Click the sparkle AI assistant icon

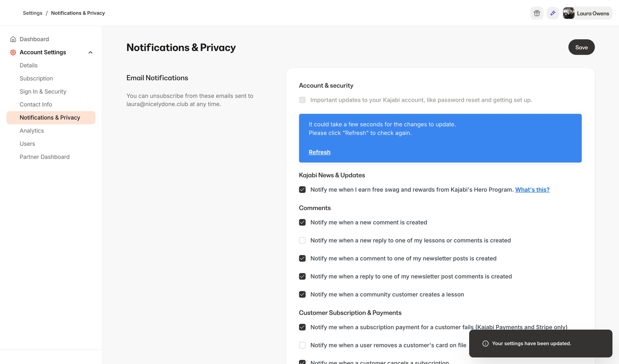click(553, 13)
